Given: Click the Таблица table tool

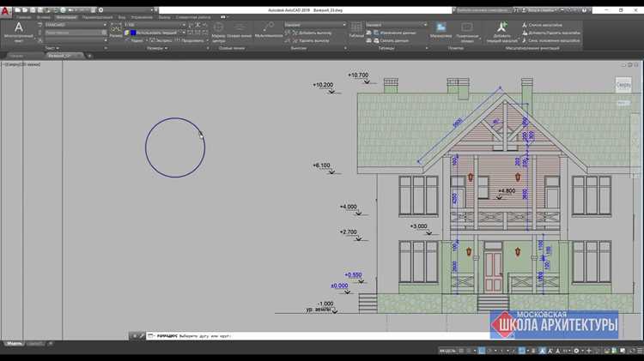Looking at the screenshot, I should [x=356, y=30].
